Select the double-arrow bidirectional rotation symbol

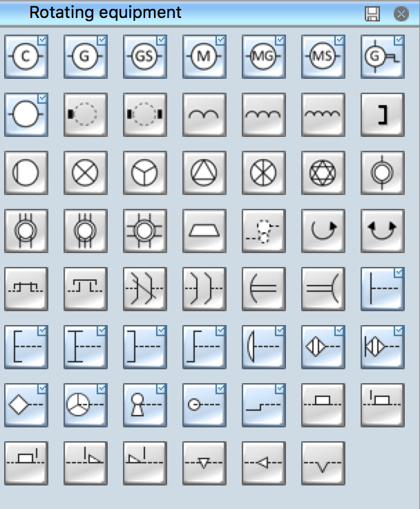tap(383, 231)
